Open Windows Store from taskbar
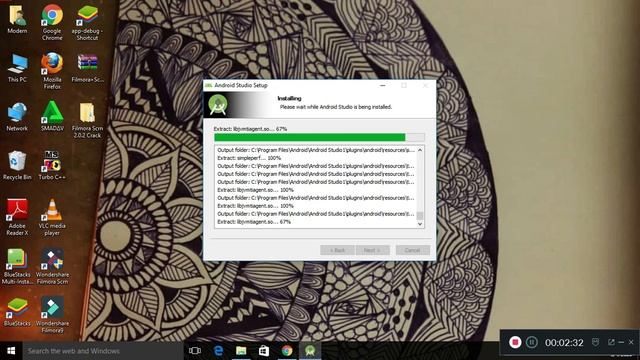The height and width of the screenshot is (360, 640). (x=264, y=351)
